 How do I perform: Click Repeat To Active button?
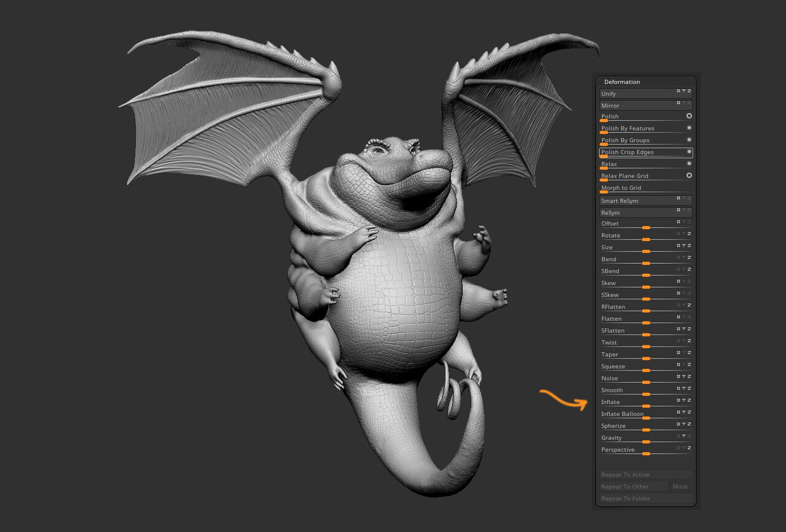point(646,474)
